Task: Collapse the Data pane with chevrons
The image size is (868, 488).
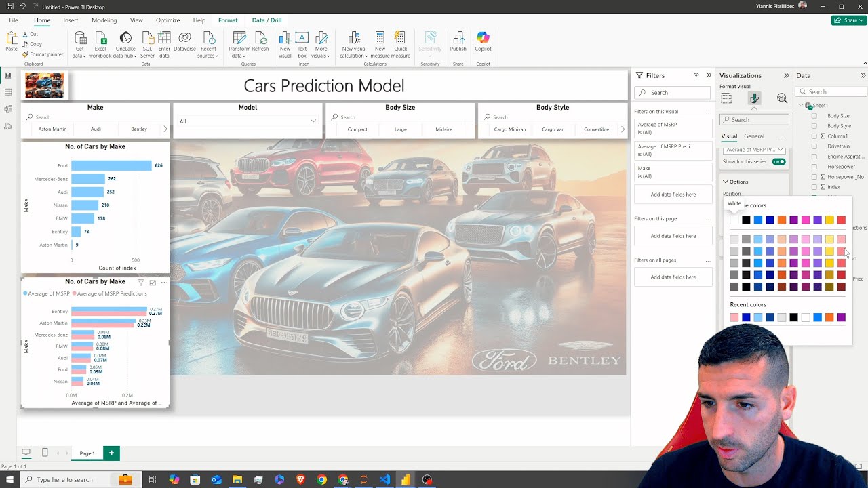Action: coord(863,75)
